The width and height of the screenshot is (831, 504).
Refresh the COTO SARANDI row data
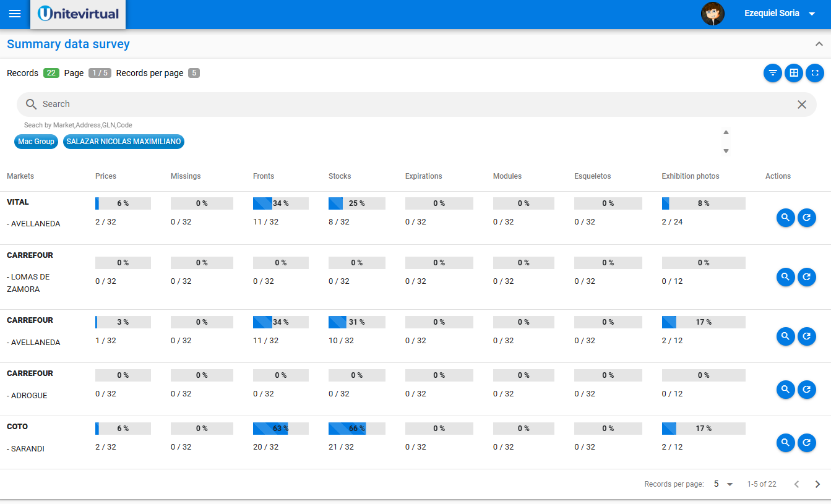807,443
